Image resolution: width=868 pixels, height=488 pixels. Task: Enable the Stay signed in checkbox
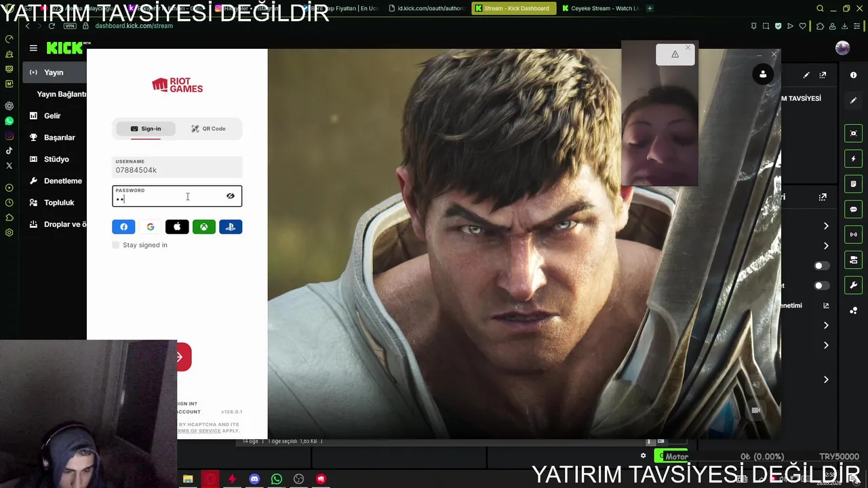[x=116, y=245]
